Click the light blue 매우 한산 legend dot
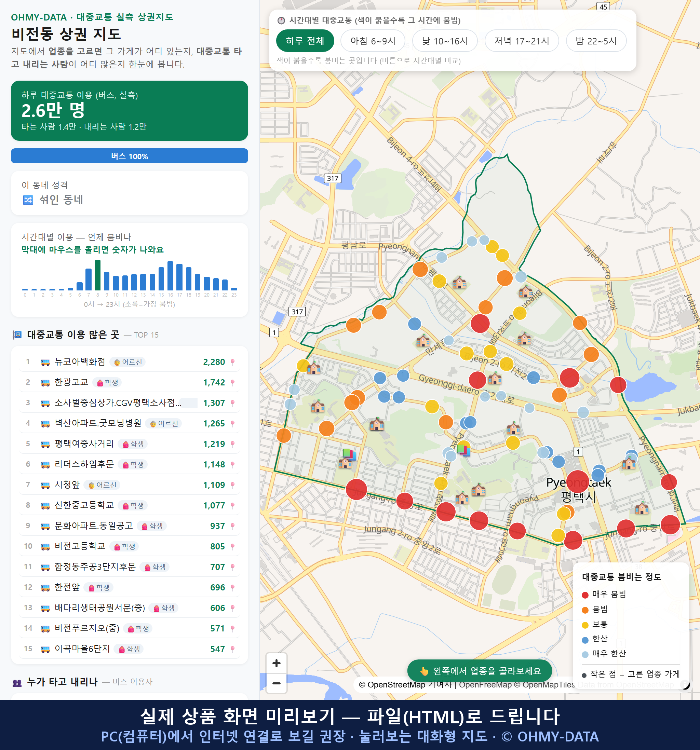The height and width of the screenshot is (750, 700). pyautogui.click(x=585, y=655)
